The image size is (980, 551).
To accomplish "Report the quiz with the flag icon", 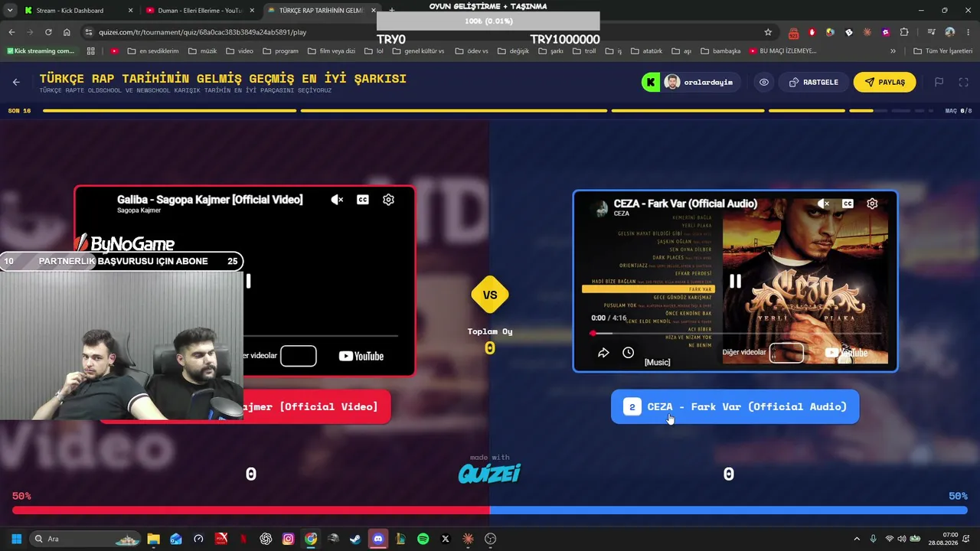I will [x=939, y=82].
